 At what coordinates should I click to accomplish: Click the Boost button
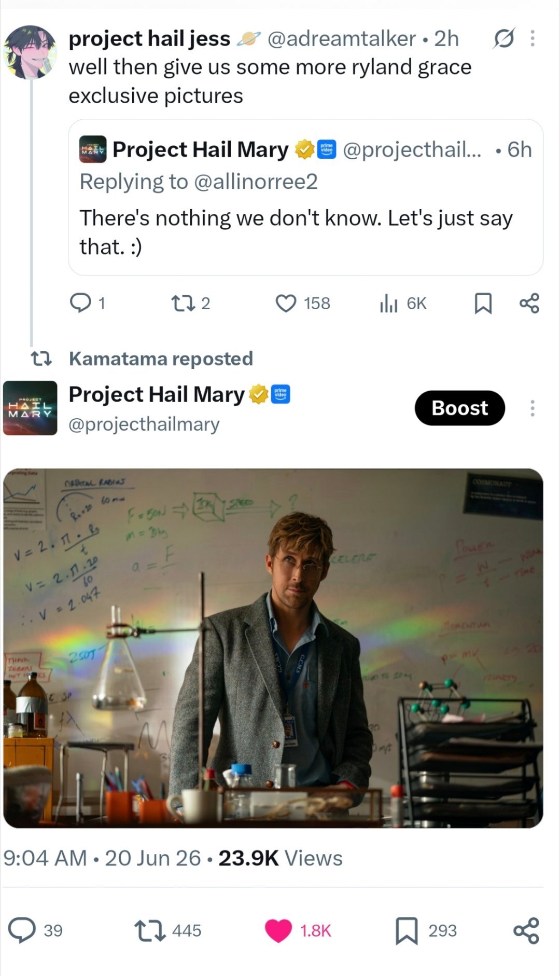click(460, 408)
